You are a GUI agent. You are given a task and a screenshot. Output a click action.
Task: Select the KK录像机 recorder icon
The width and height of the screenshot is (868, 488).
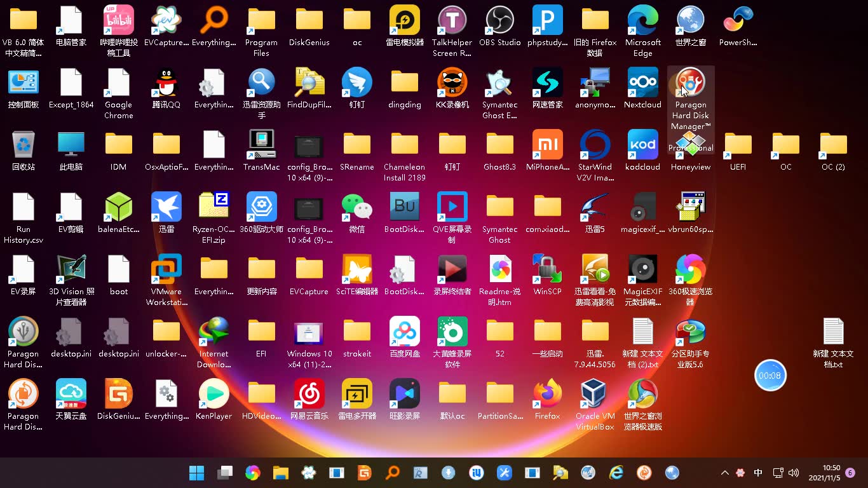[452, 89]
